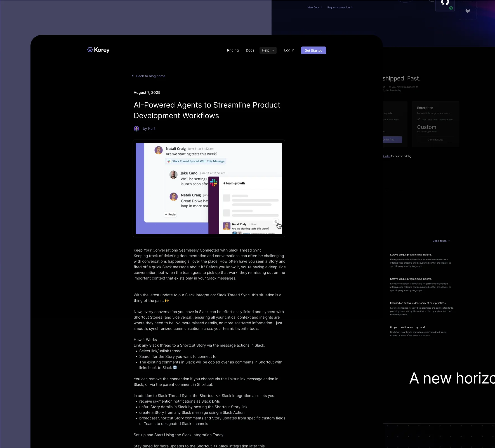Open Docs from the navigation bar
Image resolution: width=495 pixels, height=448 pixels.
tap(250, 50)
